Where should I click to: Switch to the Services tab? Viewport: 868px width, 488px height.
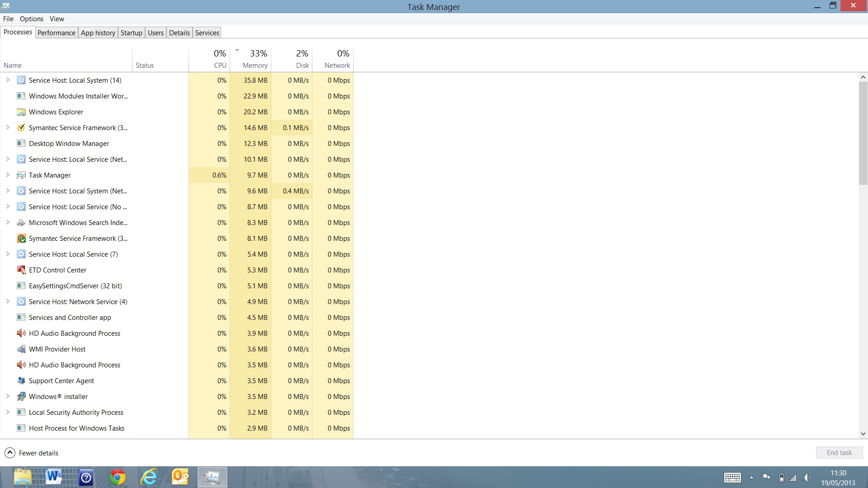point(208,33)
